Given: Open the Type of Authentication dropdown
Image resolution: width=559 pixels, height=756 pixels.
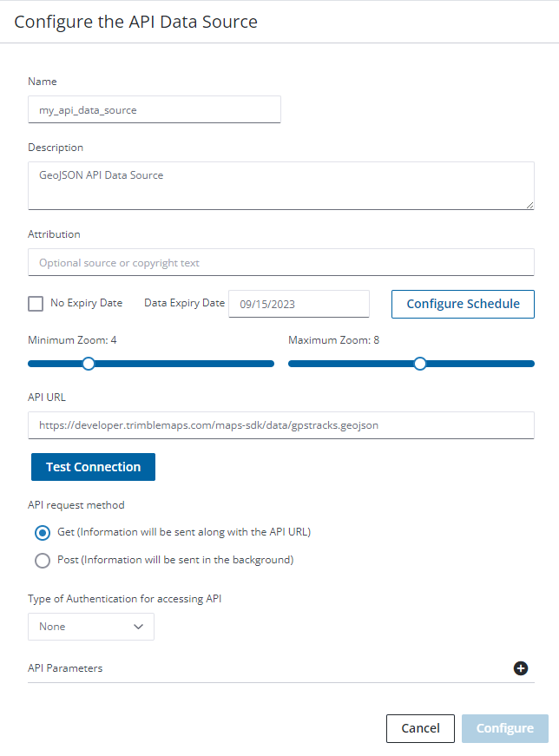Looking at the screenshot, I should coord(91,627).
